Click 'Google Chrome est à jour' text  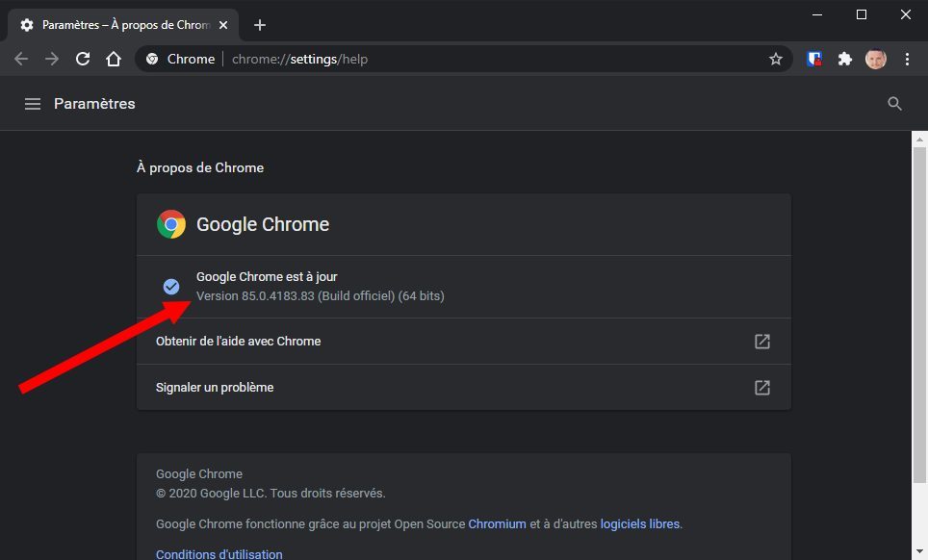267,277
